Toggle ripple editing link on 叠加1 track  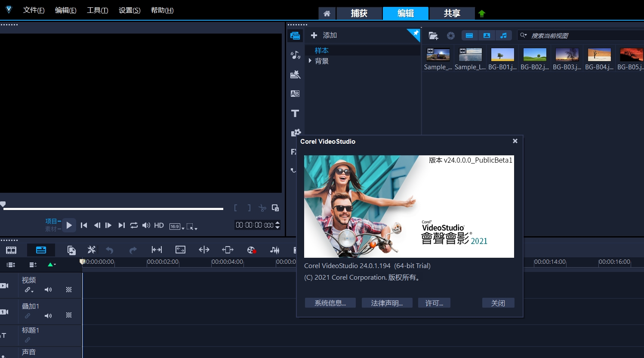(x=28, y=316)
